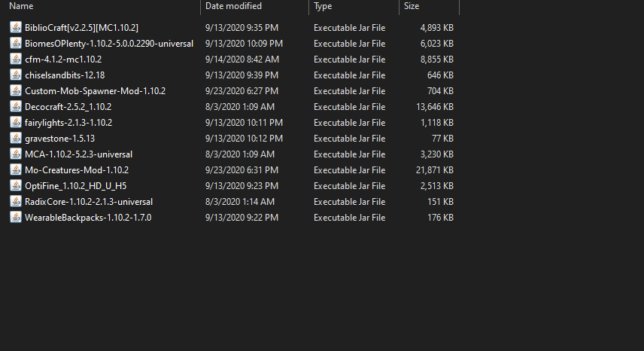Select file name cfm-4.1.2-mc1.10.2
The height and width of the screenshot is (351, 644).
pyautogui.click(x=63, y=60)
